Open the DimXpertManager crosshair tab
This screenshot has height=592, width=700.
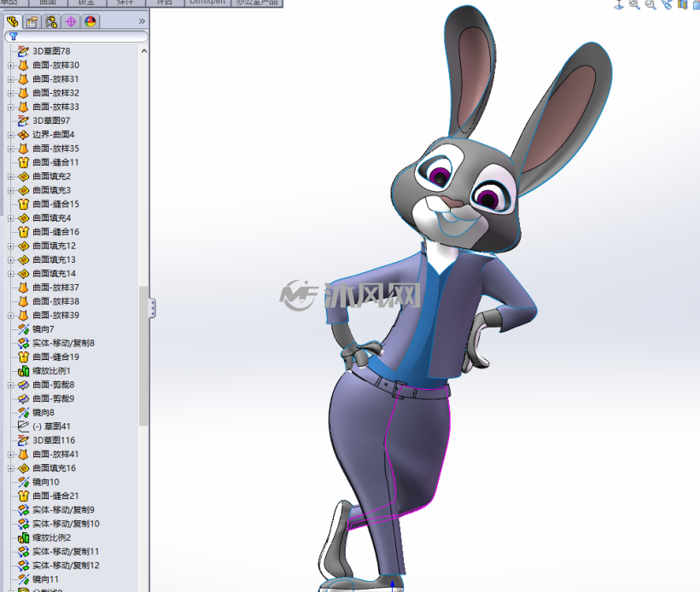coord(71,21)
